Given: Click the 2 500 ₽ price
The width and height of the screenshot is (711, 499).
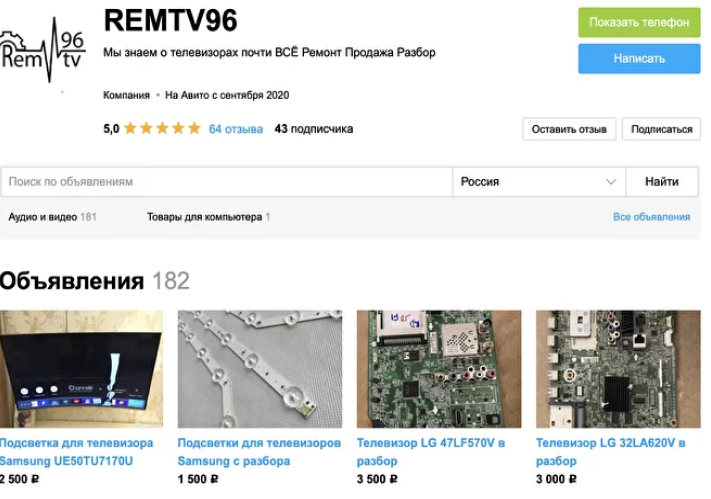Looking at the screenshot, I should [x=19, y=479].
